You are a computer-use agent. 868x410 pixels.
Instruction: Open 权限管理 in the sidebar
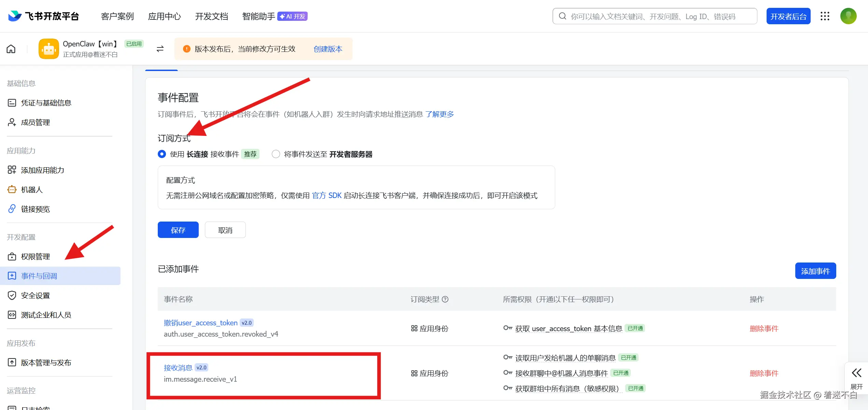point(36,256)
